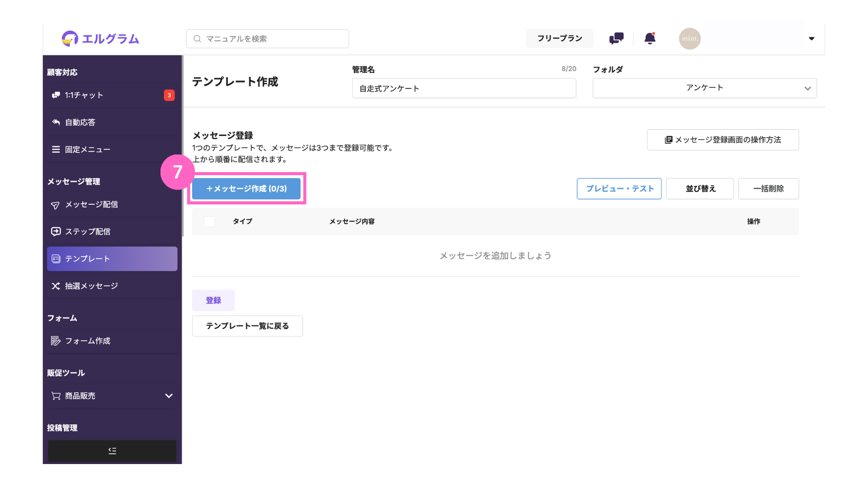
Task: Open メッセージ登録画面の操作方法 guide
Action: click(x=722, y=140)
